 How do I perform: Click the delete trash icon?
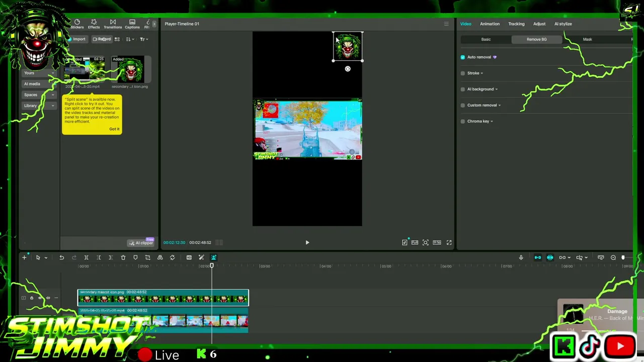click(x=123, y=257)
